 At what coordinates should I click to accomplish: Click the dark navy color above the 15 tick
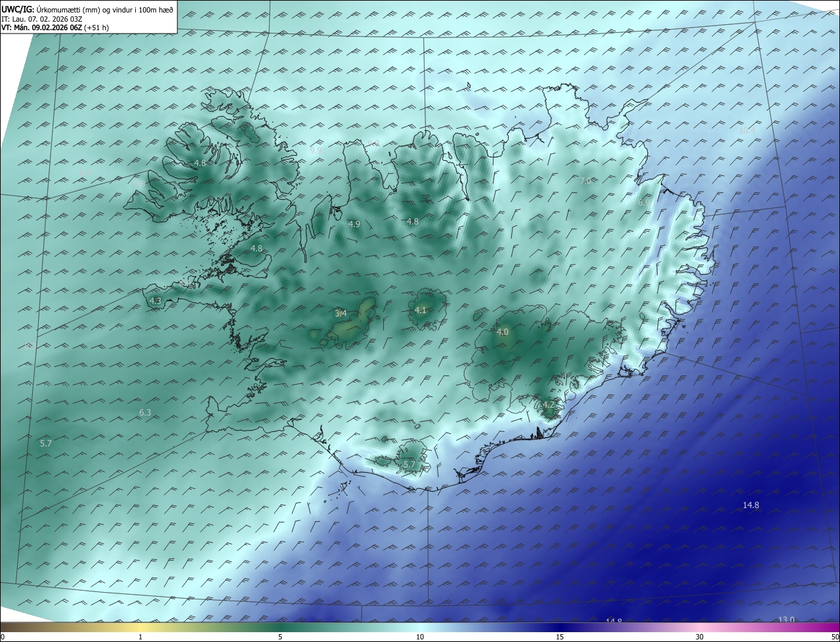coord(560,627)
